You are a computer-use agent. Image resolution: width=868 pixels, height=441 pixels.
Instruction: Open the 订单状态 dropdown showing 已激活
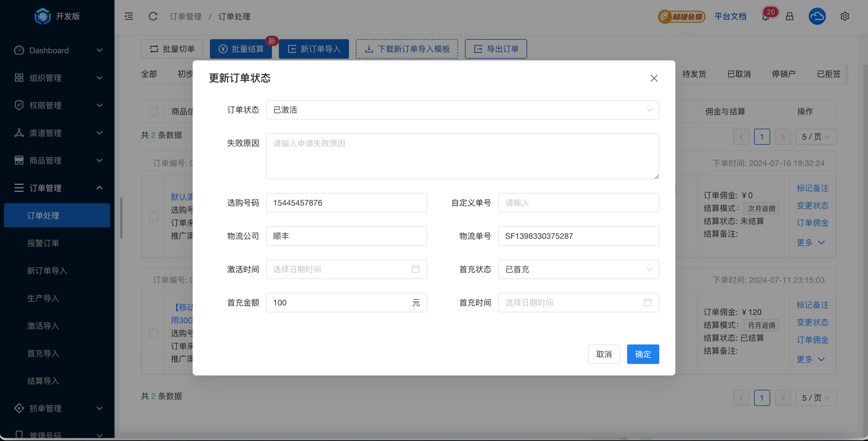(x=462, y=110)
